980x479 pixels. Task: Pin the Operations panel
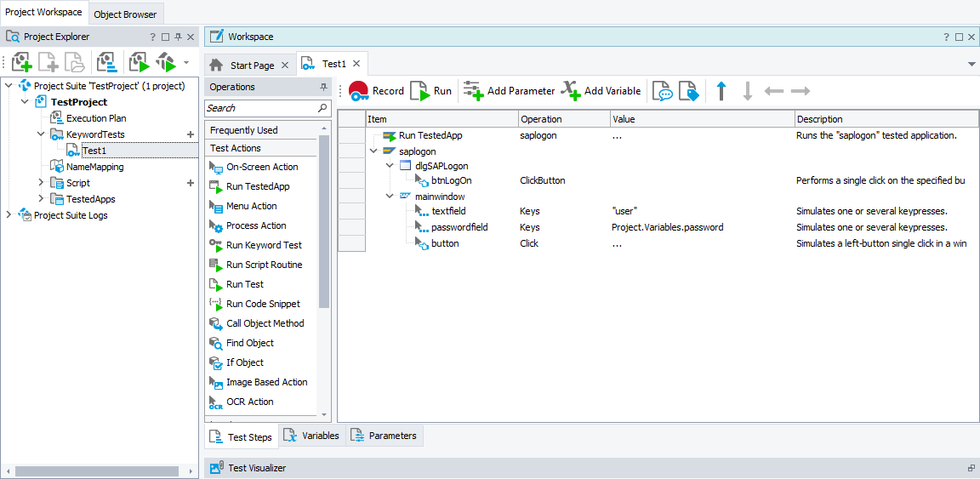pos(323,87)
